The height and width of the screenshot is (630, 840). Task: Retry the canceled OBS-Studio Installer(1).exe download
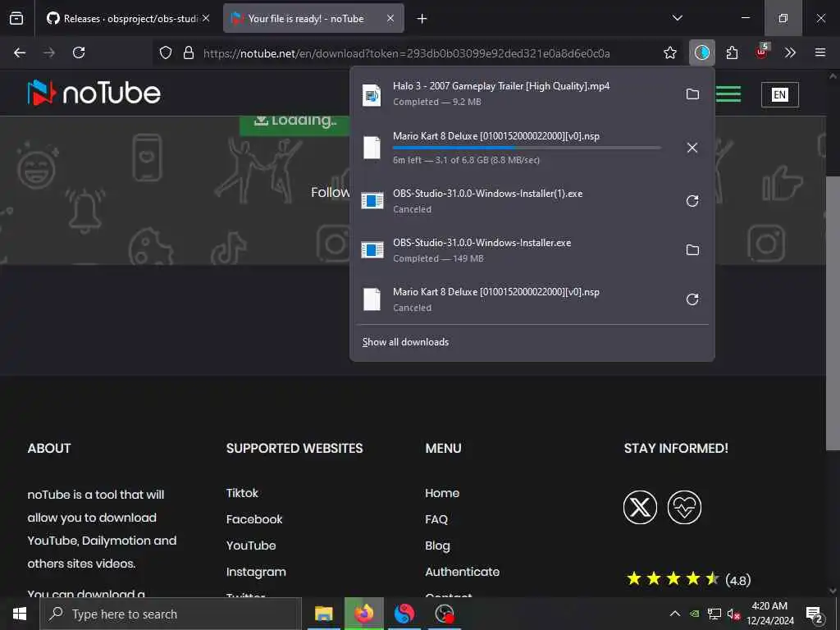pyautogui.click(x=692, y=201)
